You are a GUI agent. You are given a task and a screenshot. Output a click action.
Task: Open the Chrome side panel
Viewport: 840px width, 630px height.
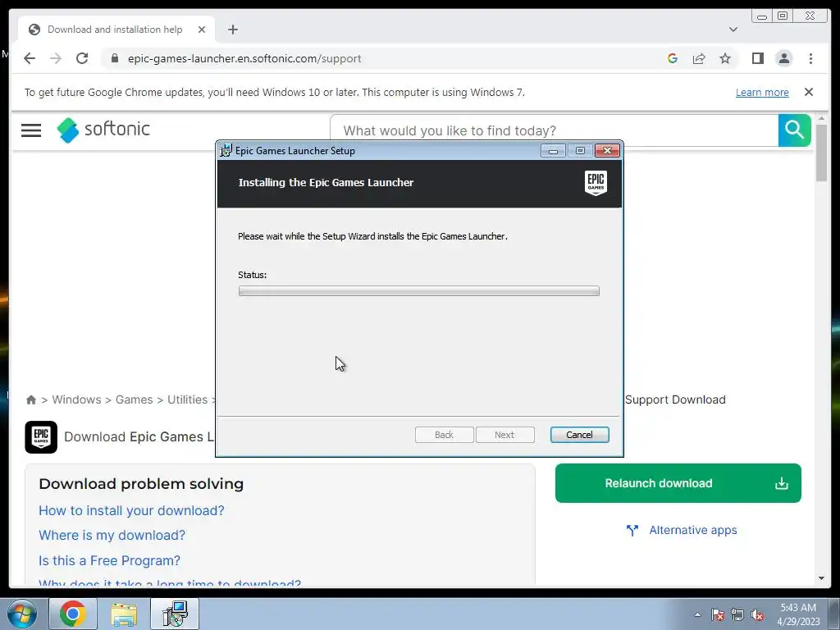point(757,58)
